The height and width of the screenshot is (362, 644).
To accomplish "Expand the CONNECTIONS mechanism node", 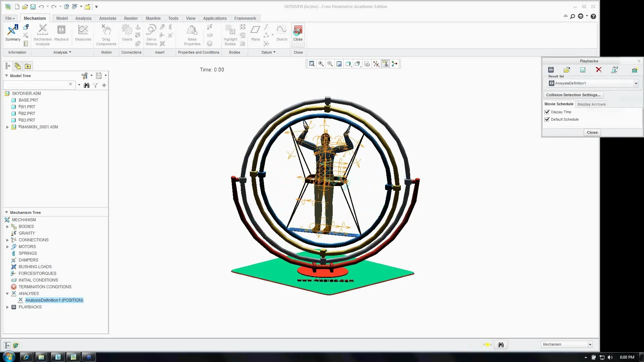I will tap(7, 240).
